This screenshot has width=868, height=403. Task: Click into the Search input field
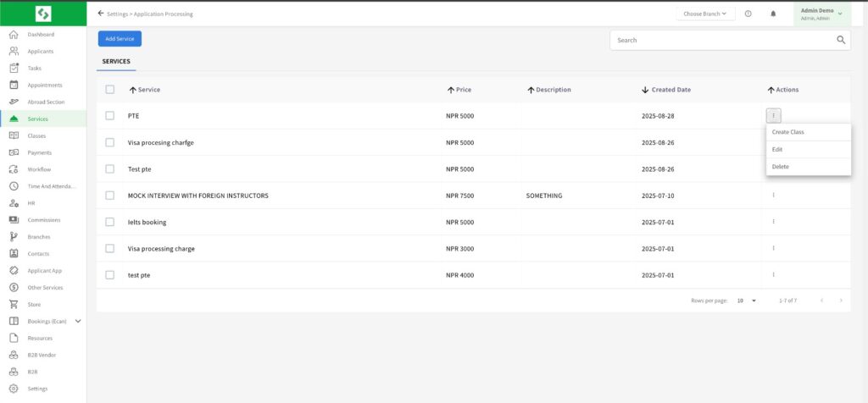(721, 40)
